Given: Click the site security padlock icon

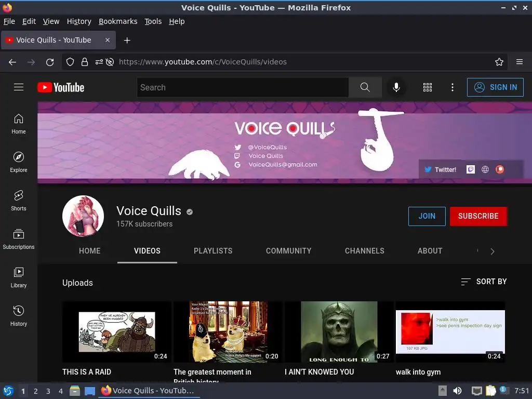Looking at the screenshot, I should pyautogui.click(x=85, y=62).
